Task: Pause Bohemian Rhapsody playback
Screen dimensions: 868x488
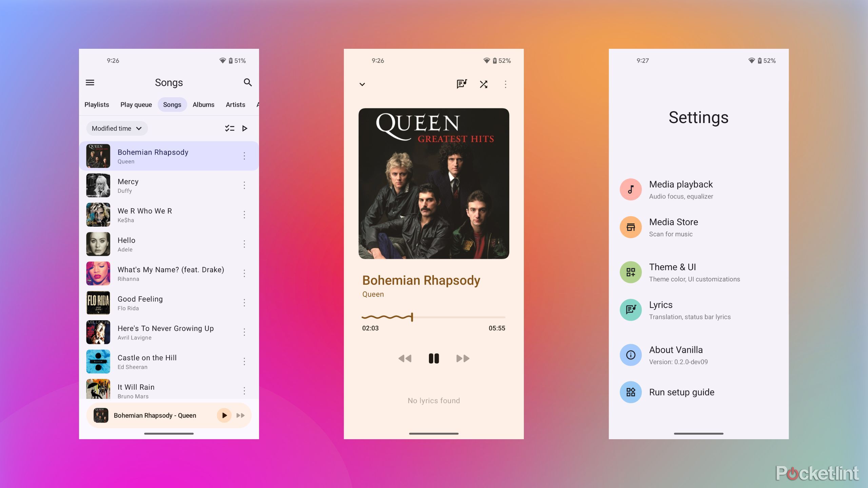Action: click(434, 358)
